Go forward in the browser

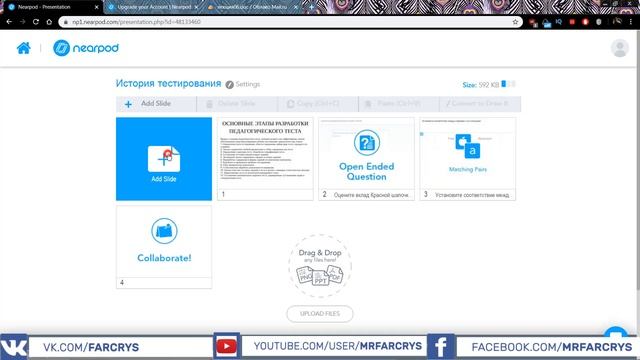coord(22,22)
